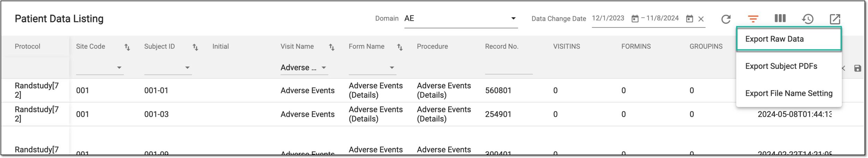Screen dimensions: 868x158
Task: Click the Patient Data Listing title
Action: pyautogui.click(x=59, y=19)
